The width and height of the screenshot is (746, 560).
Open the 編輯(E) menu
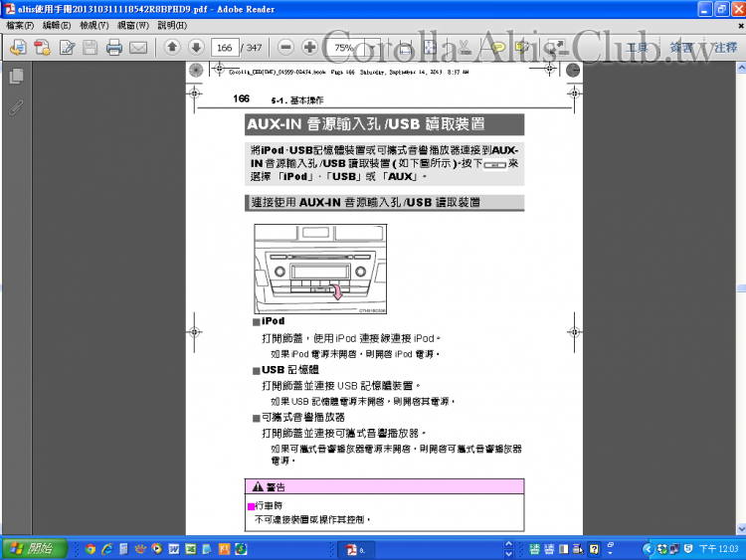(x=57, y=25)
